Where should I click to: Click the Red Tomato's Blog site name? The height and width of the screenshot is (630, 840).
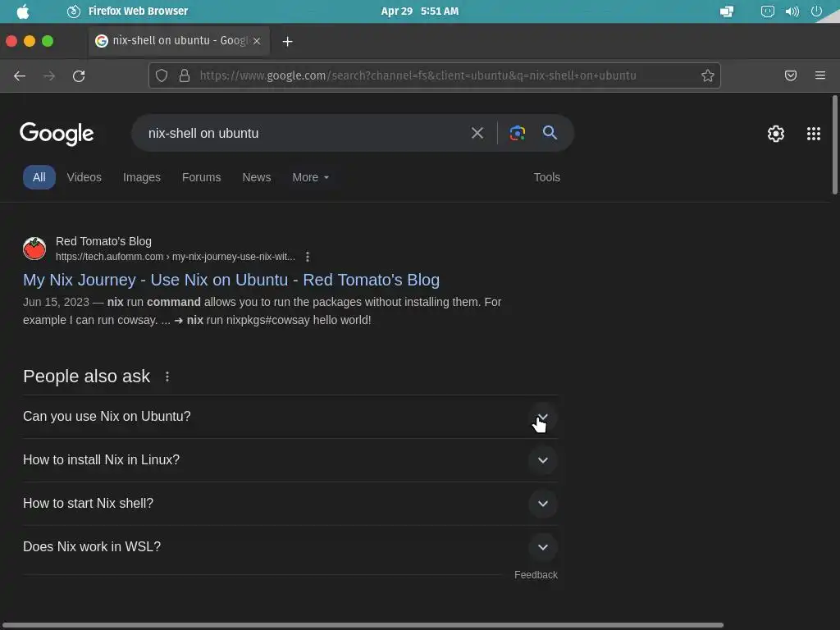103,241
